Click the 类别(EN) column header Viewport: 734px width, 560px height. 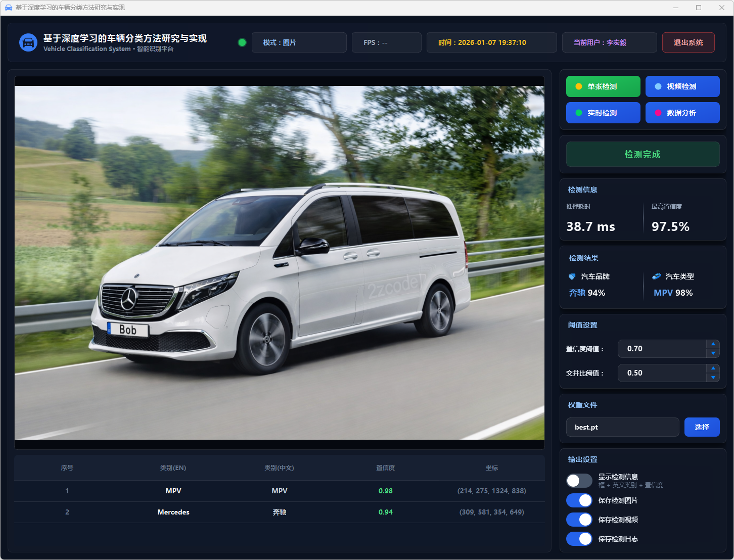(x=173, y=468)
